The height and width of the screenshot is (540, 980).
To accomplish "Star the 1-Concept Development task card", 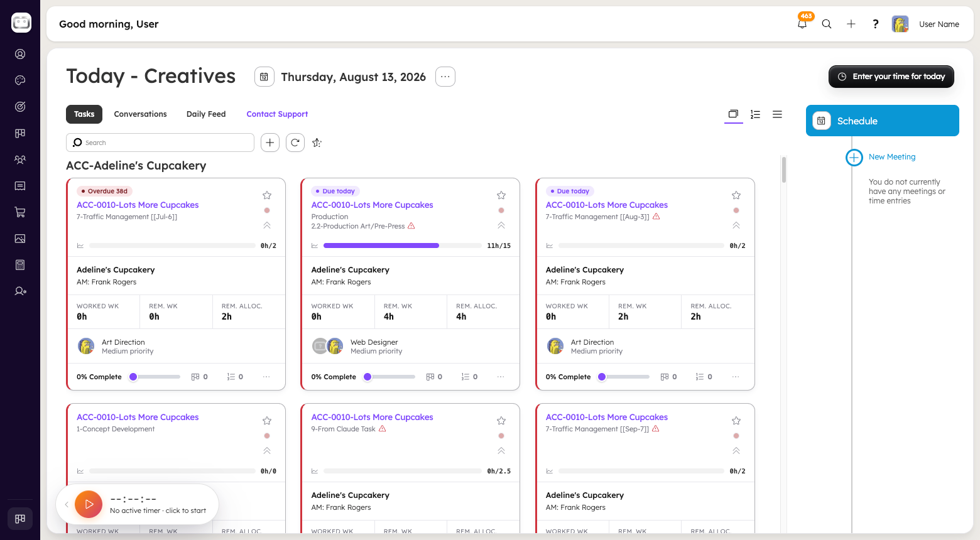I will (x=267, y=421).
